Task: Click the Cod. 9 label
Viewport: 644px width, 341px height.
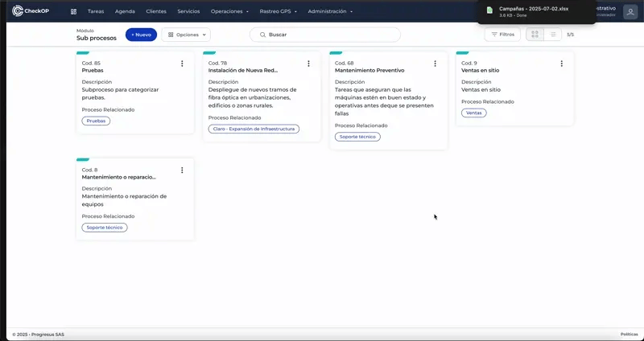Action: click(469, 64)
